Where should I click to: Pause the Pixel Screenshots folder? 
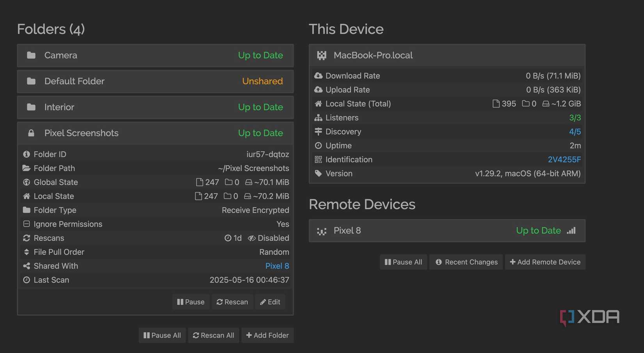click(191, 302)
